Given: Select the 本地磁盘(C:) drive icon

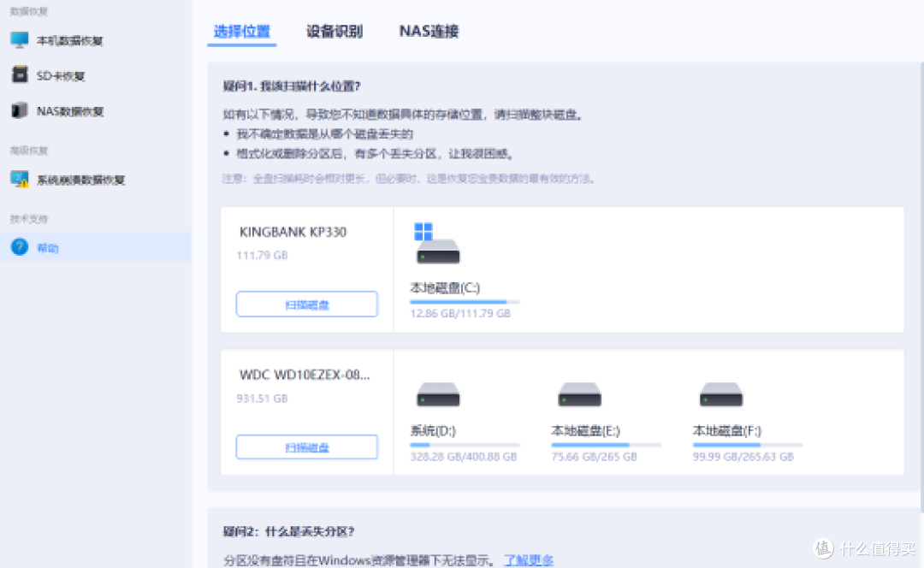Looking at the screenshot, I should click(x=437, y=243).
